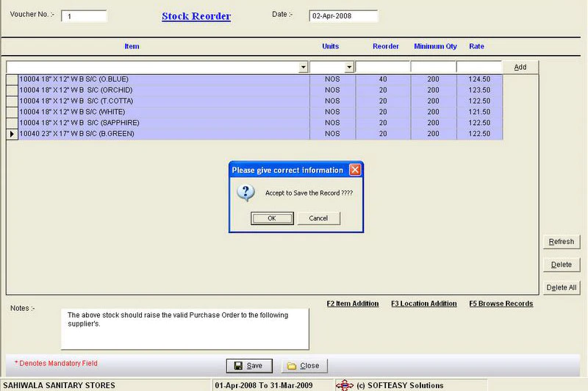This screenshot has height=391, width=588.
Task: Click OK in the save confirmation dialog
Action: pyautogui.click(x=272, y=218)
